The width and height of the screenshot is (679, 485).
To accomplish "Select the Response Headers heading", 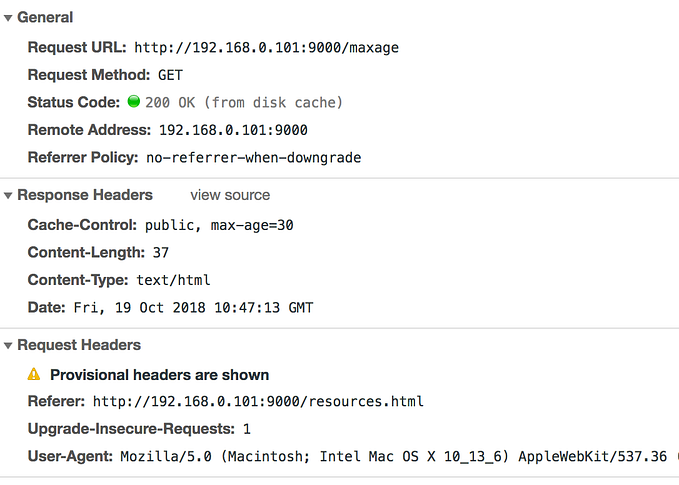I will tap(85, 195).
